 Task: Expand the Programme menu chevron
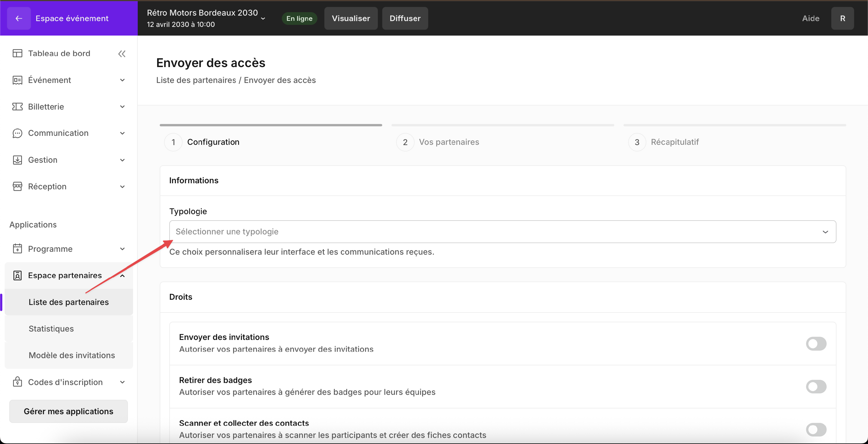[122, 249]
